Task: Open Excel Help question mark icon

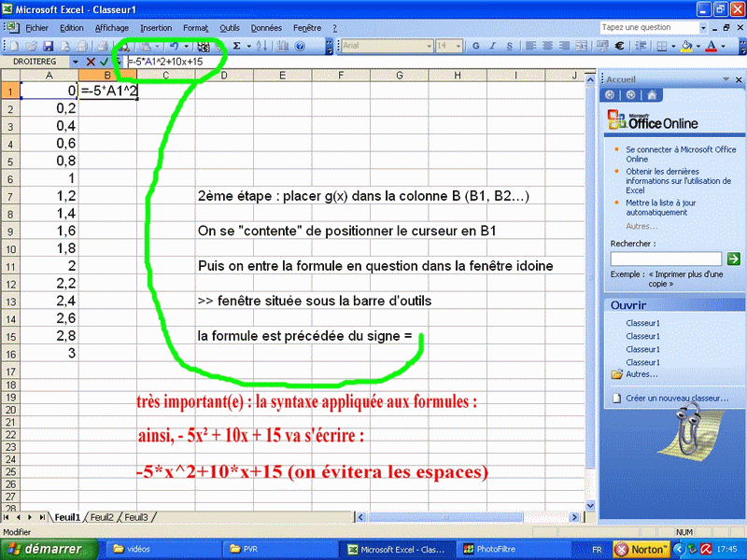Action: coord(300,46)
